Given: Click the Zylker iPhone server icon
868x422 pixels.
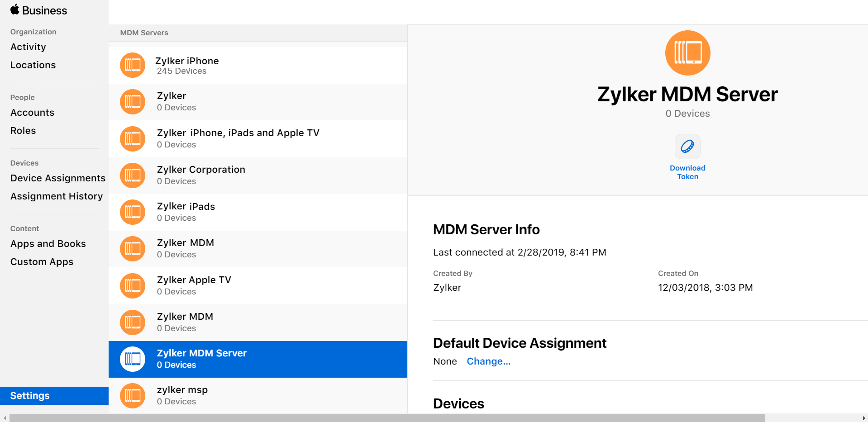Looking at the screenshot, I should tap(133, 65).
